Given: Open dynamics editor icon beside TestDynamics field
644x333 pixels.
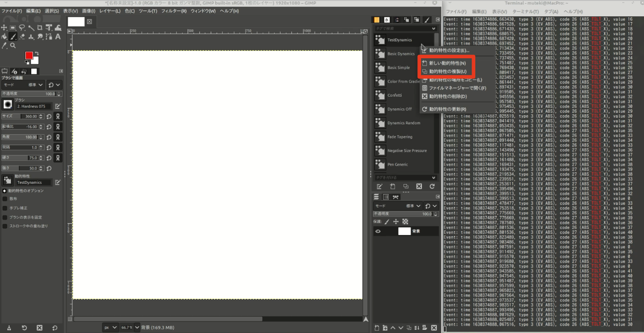Looking at the screenshot, I should [x=58, y=182].
